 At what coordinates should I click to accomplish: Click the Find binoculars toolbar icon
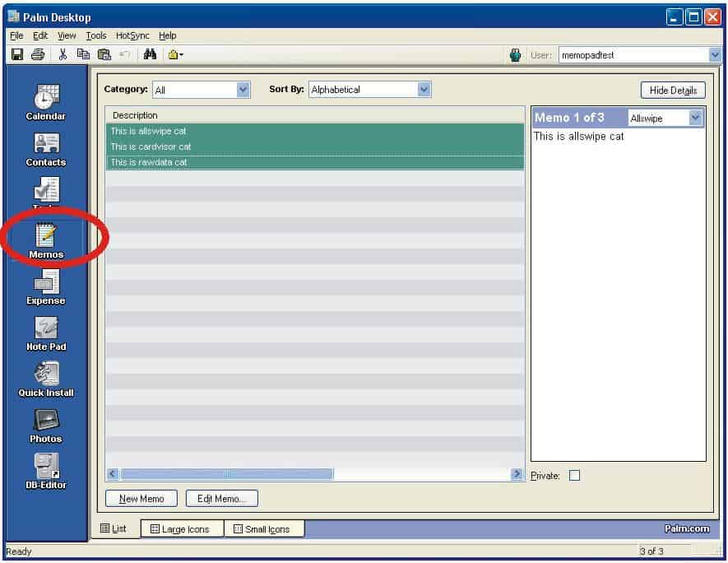tap(151, 54)
